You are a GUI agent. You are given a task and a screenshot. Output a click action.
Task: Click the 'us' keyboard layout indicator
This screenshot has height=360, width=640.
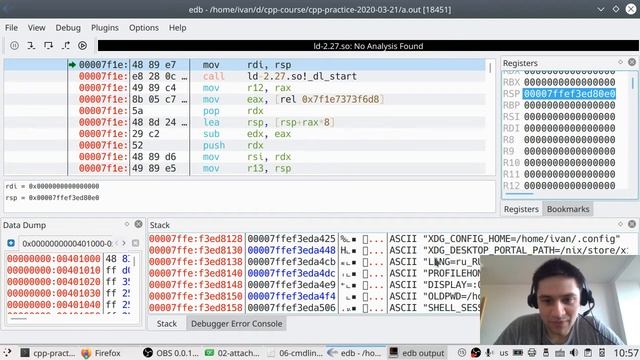tap(504, 353)
